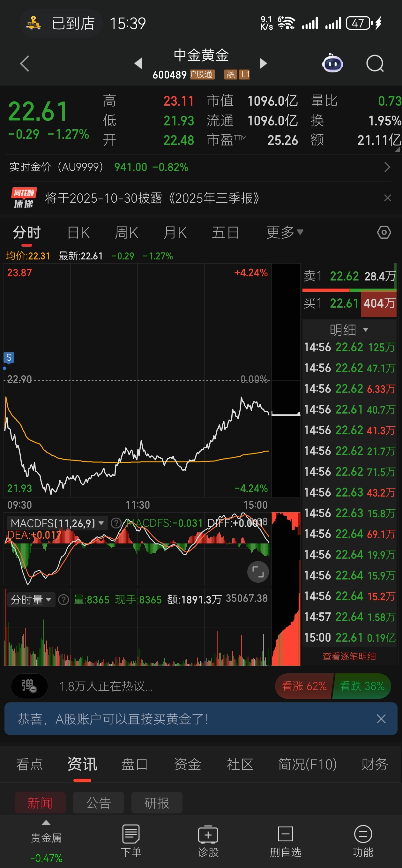402x868 pixels.
Task: Open 下单 order icon
Action: tap(131, 841)
